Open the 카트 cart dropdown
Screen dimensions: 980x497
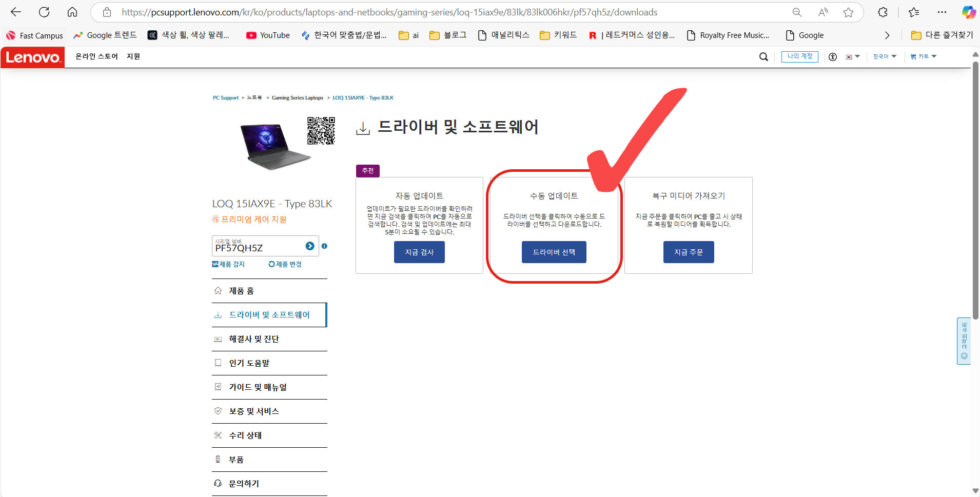tap(924, 56)
